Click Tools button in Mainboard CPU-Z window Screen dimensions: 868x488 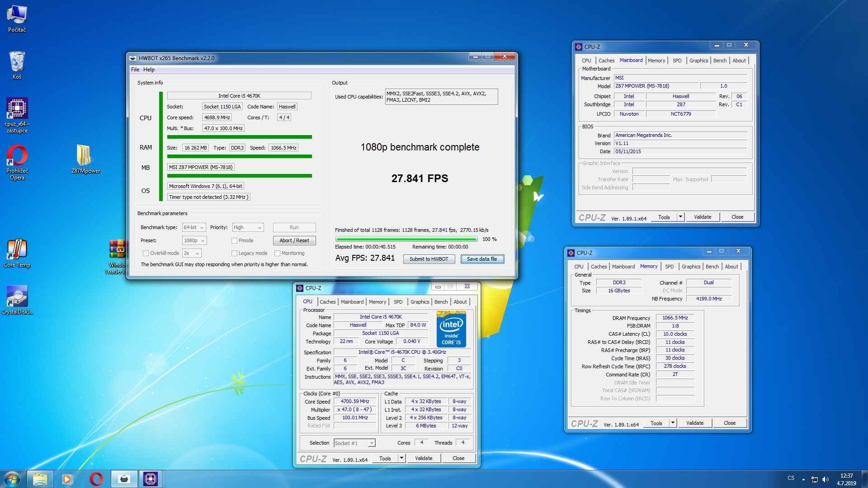click(664, 217)
